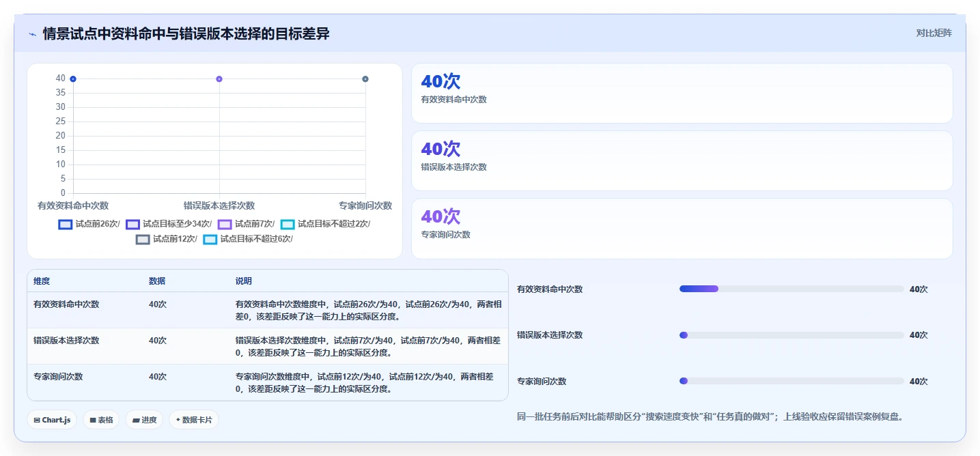Toggle the 试点目标至少34次/ legend series
Image resolution: width=980 pixels, height=456 pixels.
click(x=168, y=224)
